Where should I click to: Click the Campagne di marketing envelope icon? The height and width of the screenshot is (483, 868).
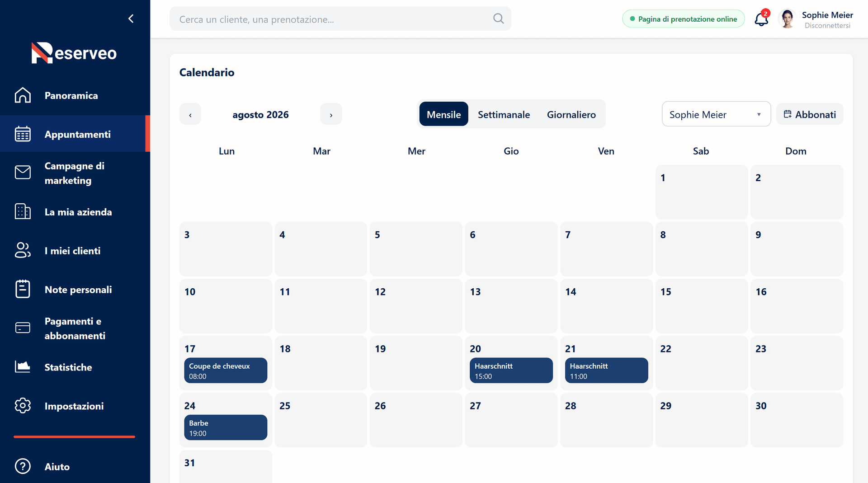click(23, 173)
